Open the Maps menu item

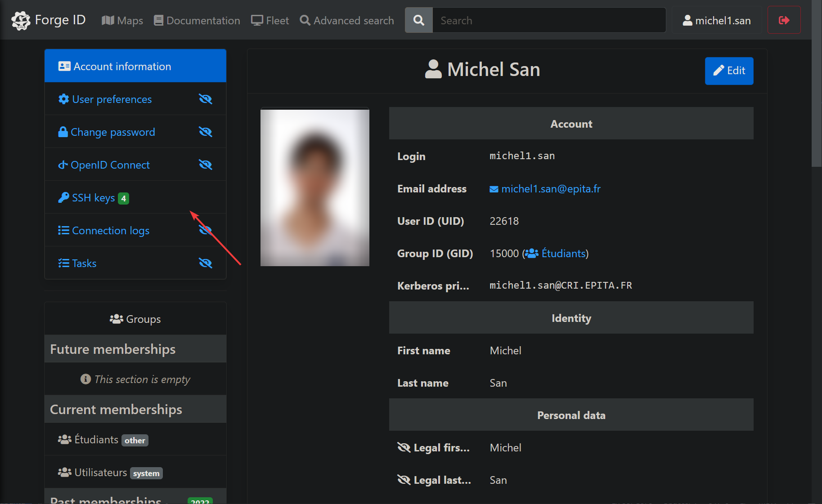122,21
